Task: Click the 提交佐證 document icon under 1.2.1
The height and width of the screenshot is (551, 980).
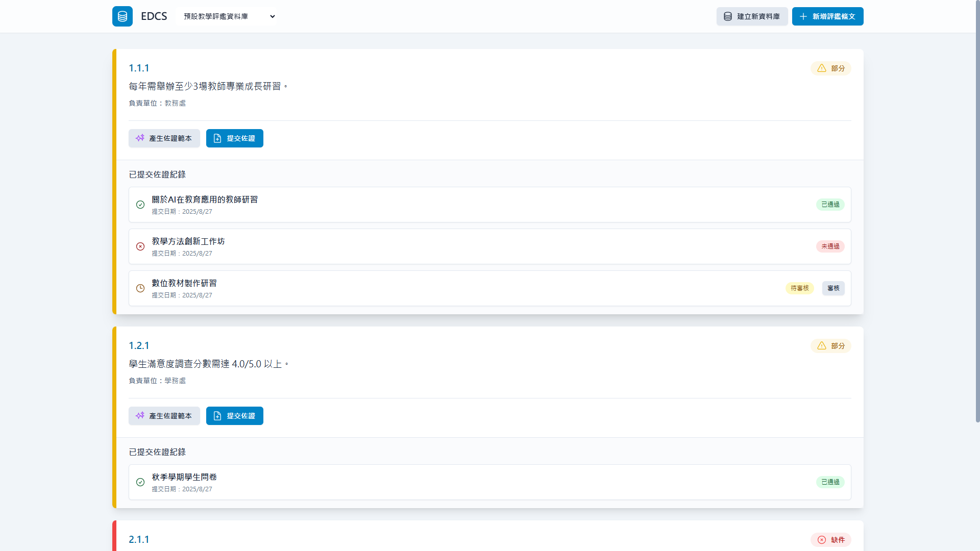Action: 218,416
